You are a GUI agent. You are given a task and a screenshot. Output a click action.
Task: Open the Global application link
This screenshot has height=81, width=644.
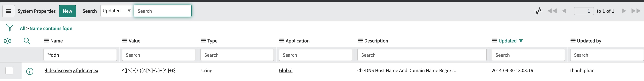[285, 70]
